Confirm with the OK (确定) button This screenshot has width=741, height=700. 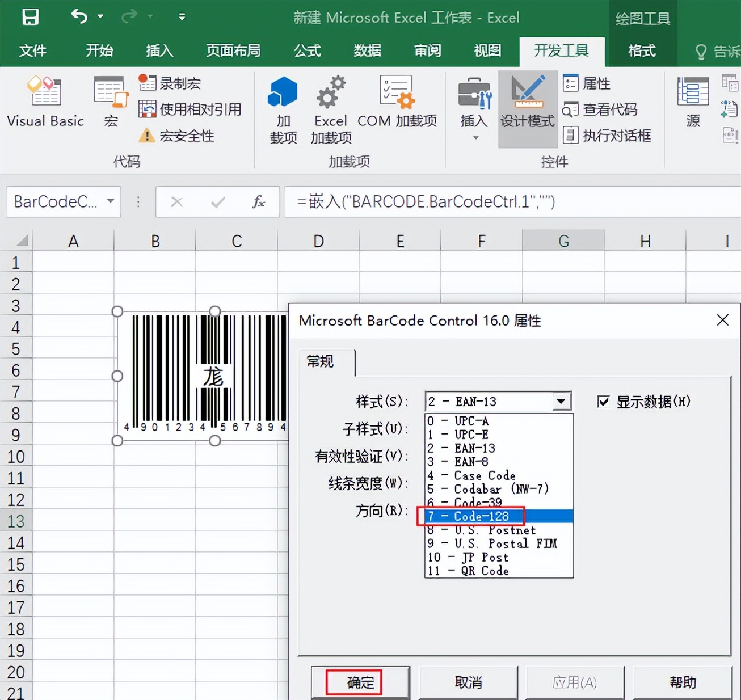coord(360,682)
